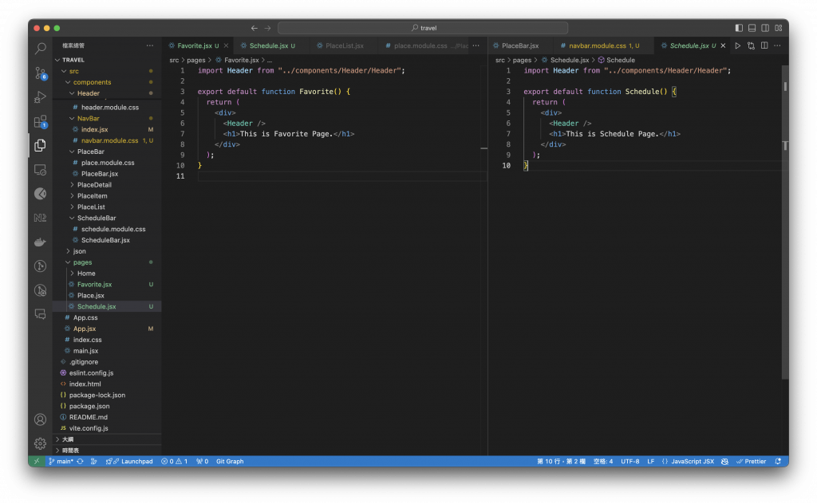
Task: Click right editor vertical scrollbar
Action: click(785, 224)
